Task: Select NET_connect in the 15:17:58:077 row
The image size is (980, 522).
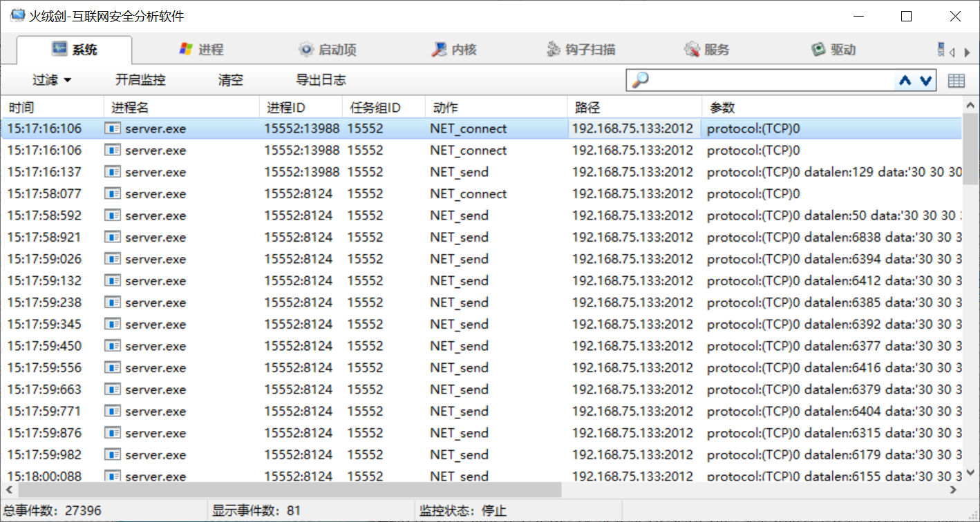Action: (469, 194)
